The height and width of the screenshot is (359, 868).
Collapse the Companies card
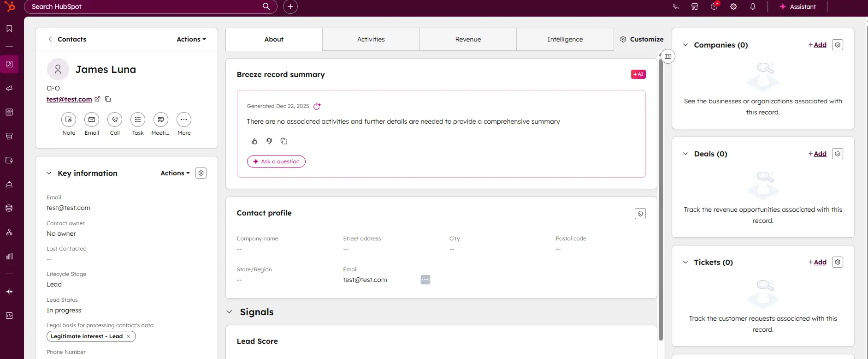(685, 45)
